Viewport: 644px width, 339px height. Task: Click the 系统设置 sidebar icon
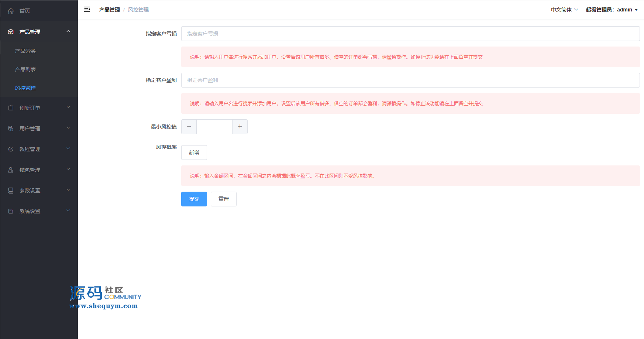tap(11, 211)
